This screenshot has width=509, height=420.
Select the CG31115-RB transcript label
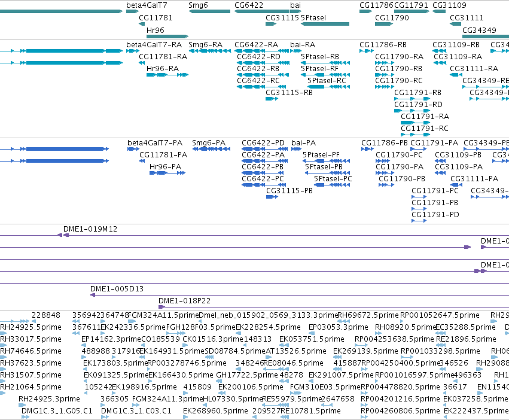(289, 93)
